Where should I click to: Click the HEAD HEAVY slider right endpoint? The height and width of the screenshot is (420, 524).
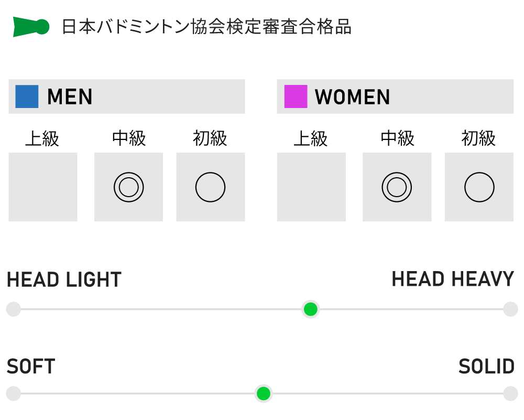[x=510, y=309]
